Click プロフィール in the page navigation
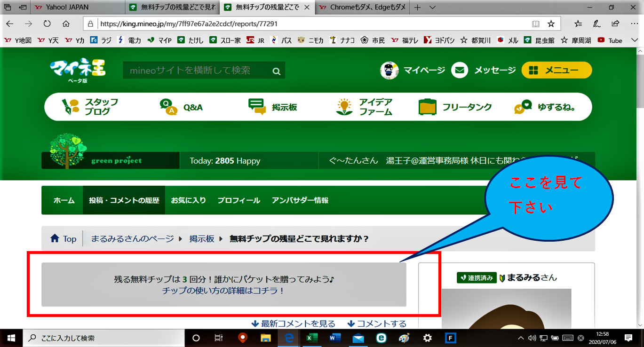 [239, 200]
